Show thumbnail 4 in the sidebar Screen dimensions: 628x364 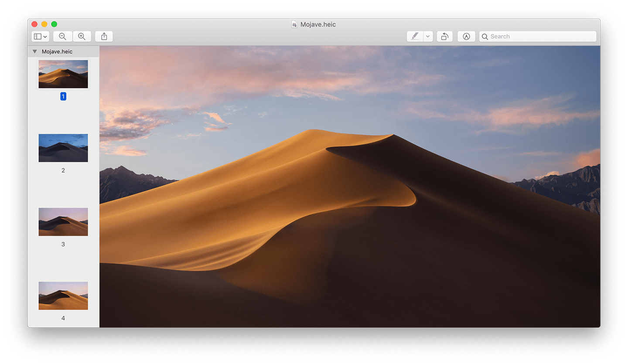point(63,296)
